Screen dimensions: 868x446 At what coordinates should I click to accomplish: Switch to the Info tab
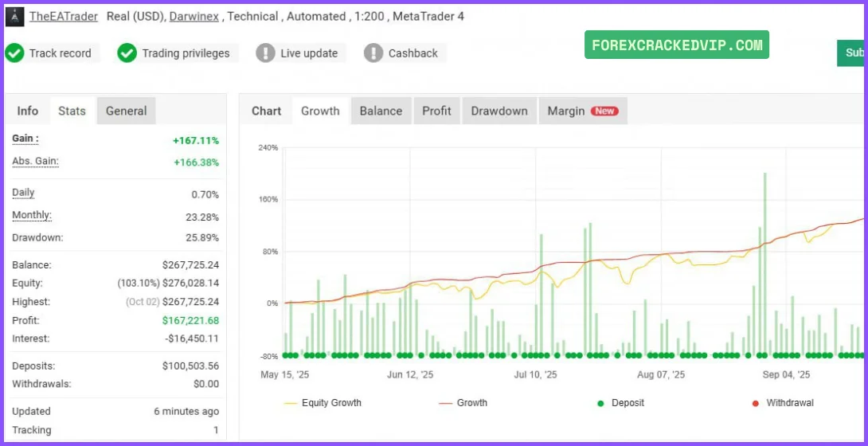[x=28, y=111]
